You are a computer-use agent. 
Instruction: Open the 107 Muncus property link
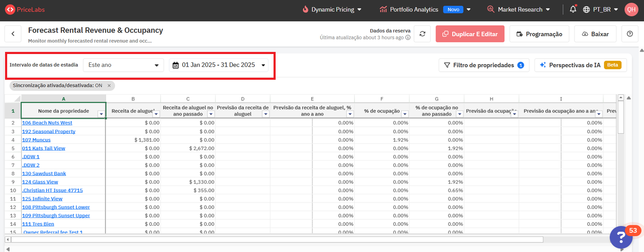[36, 140]
